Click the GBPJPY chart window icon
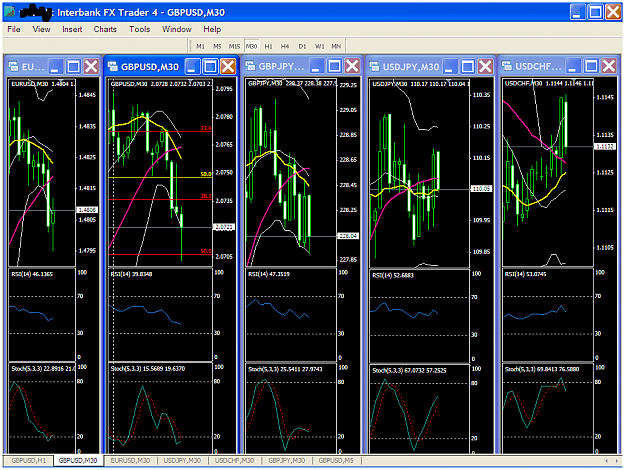625x470 pixels. coord(250,66)
